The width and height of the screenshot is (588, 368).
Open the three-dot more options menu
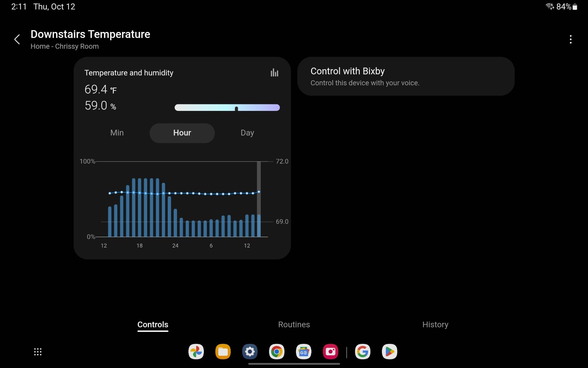click(x=571, y=39)
